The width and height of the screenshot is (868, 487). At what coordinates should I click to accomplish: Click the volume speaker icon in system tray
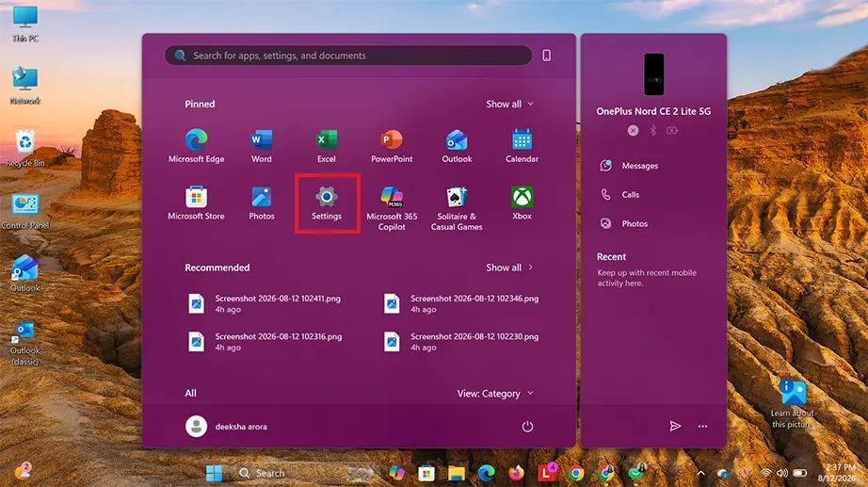pos(782,473)
